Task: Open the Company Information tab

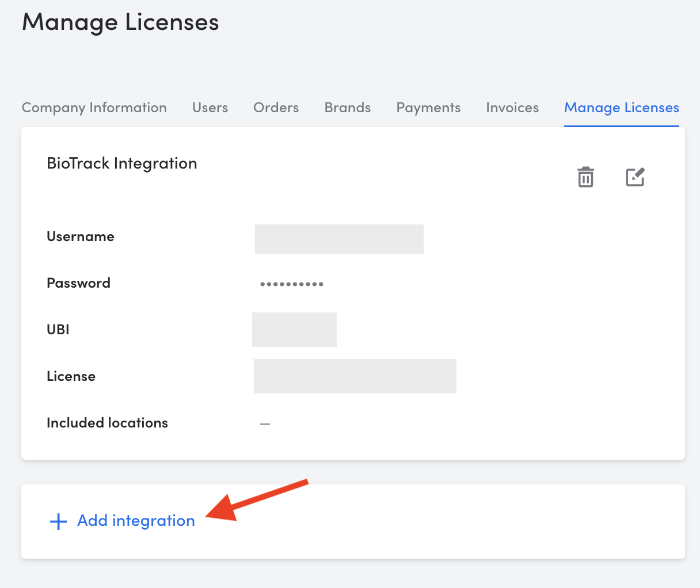Action: coord(94,108)
